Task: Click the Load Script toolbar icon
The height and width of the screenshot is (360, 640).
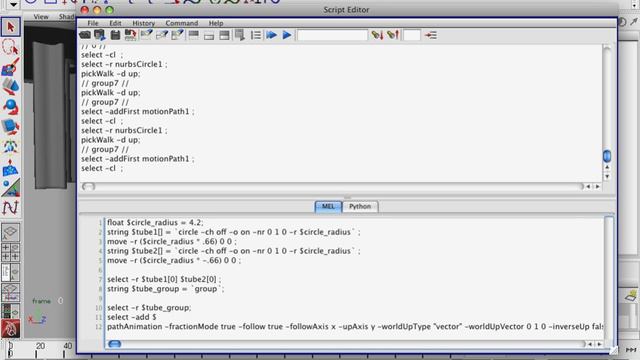Action: tap(84, 35)
